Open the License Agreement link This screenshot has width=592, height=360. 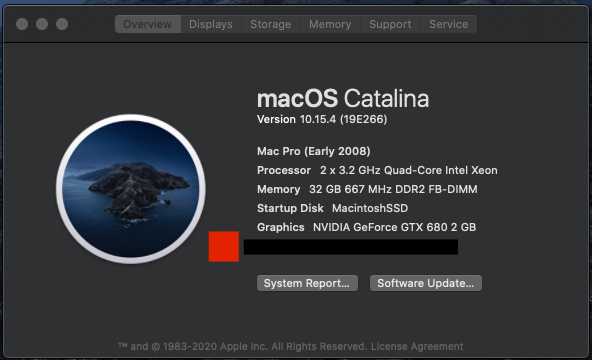417,346
